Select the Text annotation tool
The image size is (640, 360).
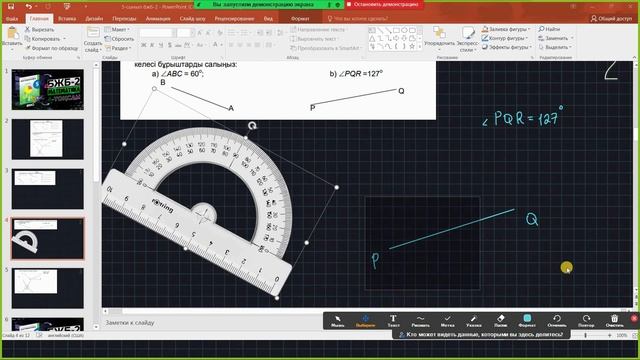pyautogui.click(x=393, y=321)
